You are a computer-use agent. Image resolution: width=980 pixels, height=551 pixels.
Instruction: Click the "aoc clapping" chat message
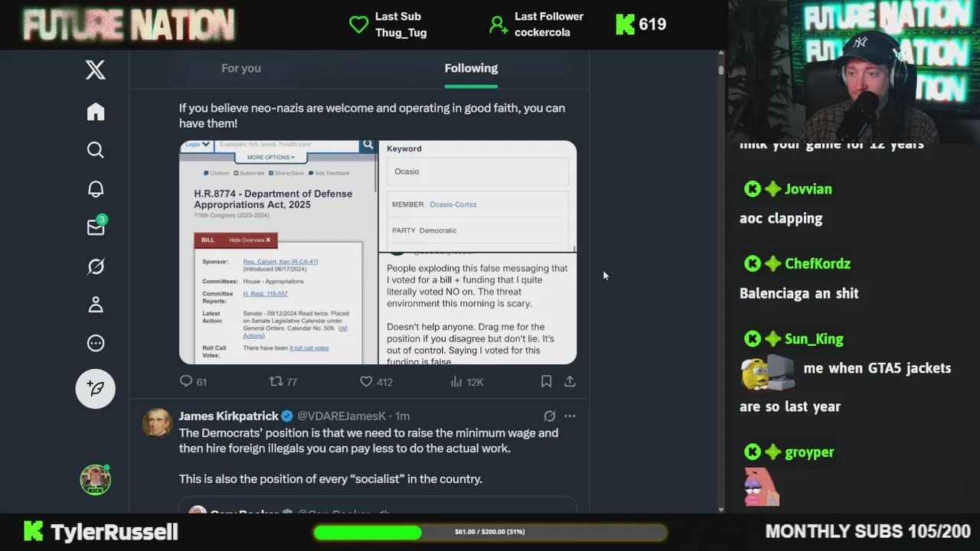tap(781, 219)
